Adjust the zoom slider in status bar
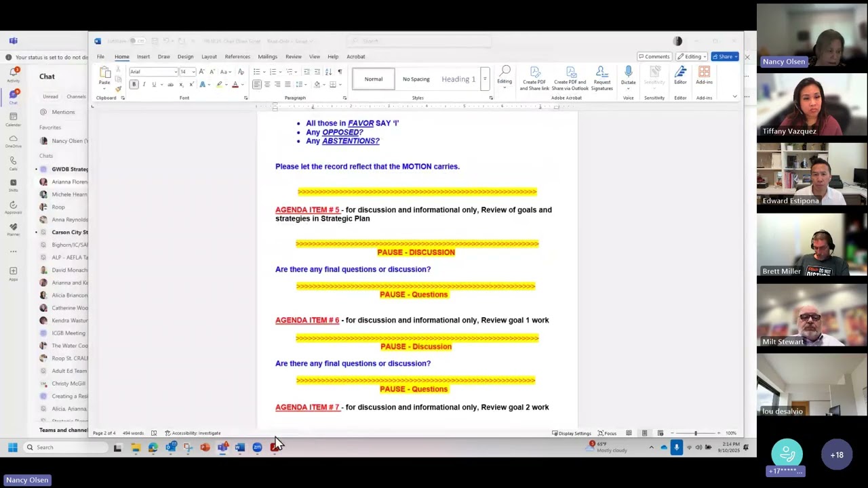 click(x=695, y=433)
